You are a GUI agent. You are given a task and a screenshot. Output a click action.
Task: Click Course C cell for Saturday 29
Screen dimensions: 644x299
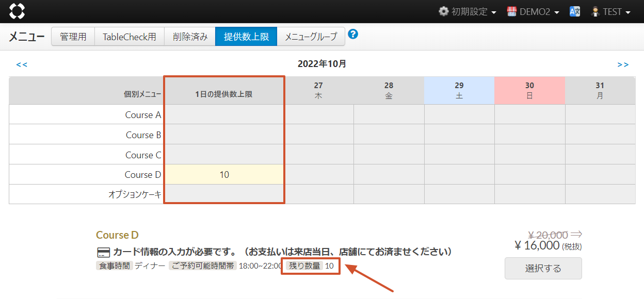point(459,155)
